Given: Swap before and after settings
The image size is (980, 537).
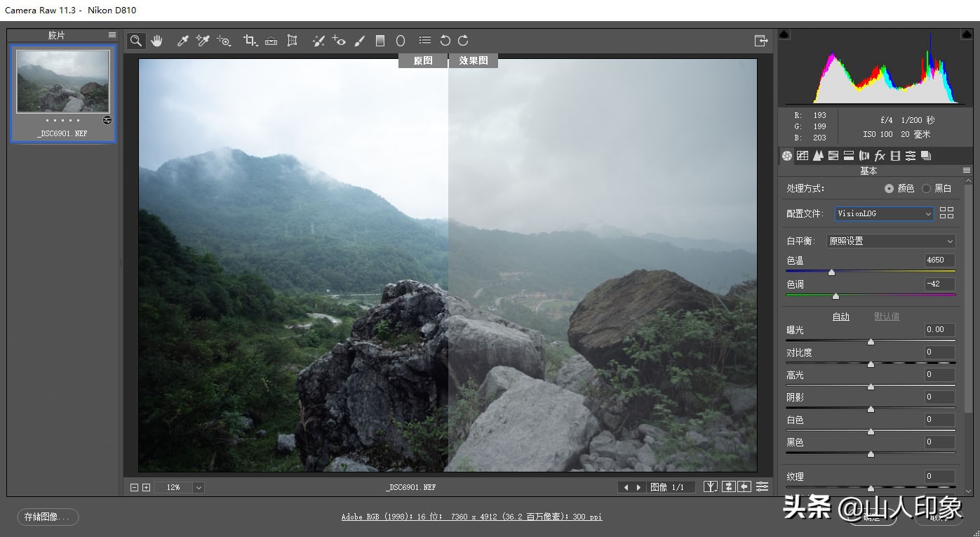Looking at the screenshot, I should click(728, 486).
